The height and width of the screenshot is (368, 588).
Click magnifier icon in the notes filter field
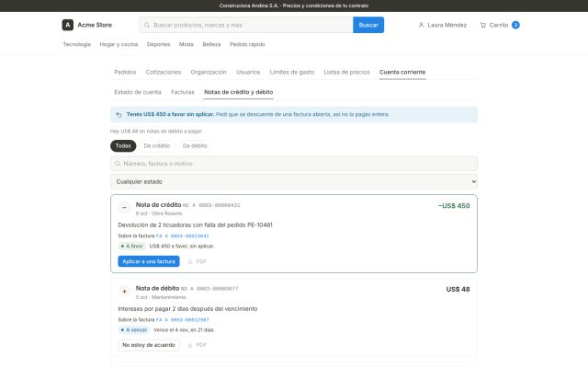pyautogui.click(x=118, y=164)
